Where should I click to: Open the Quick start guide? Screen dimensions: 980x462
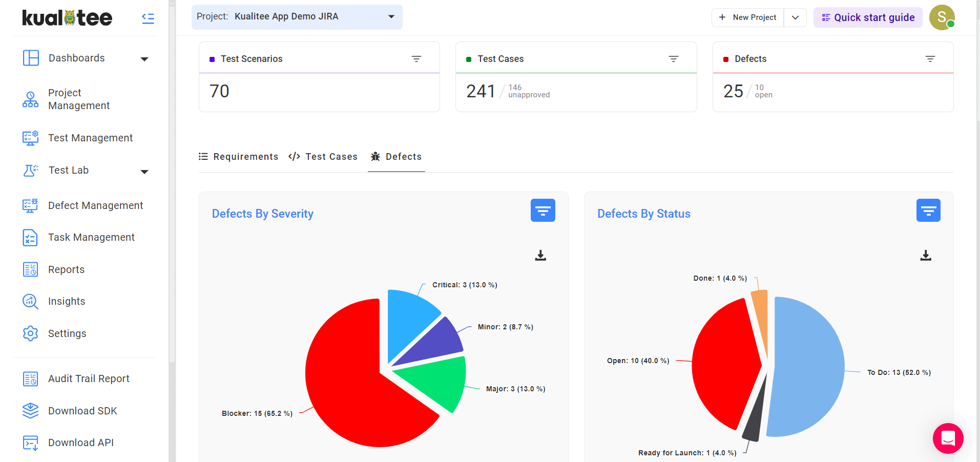tap(868, 17)
